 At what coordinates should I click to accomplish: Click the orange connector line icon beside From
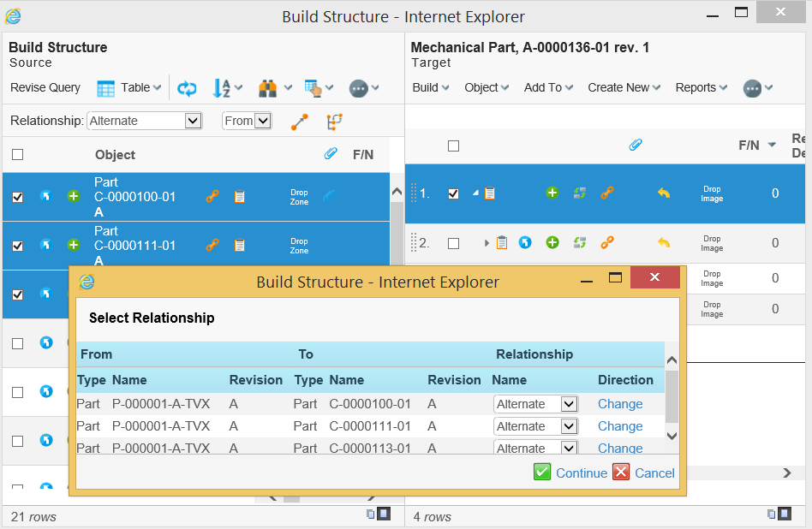click(299, 122)
